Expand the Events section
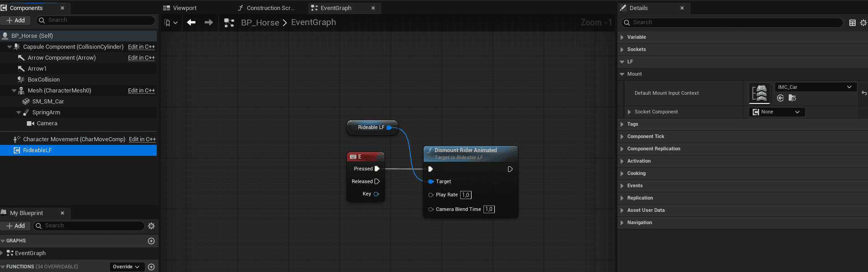This screenshot has height=272, width=868. click(622, 186)
